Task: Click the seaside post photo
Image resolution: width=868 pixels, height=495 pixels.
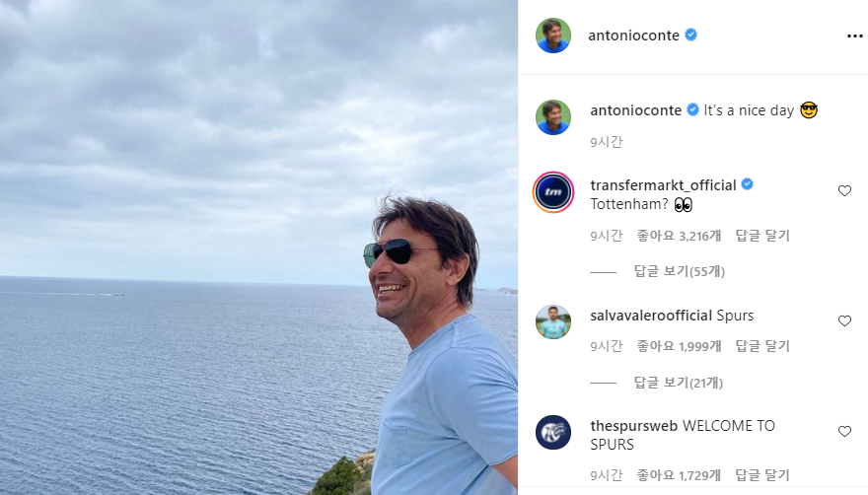Action: click(x=258, y=247)
